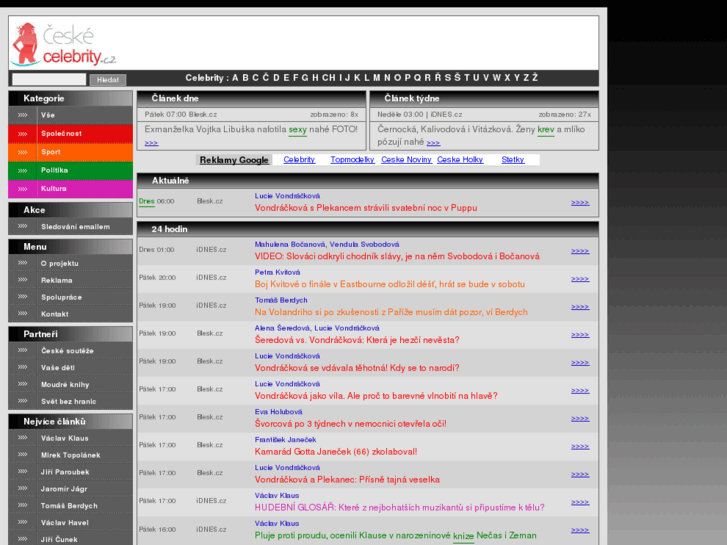The image size is (727, 545).
Task: Open the Topmodelky ad link
Action: click(352, 160)
